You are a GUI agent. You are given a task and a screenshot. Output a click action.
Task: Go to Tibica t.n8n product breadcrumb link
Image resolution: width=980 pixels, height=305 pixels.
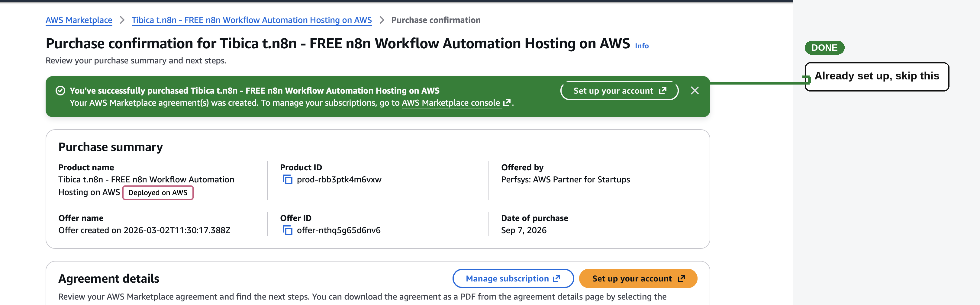tap(251, 20)
